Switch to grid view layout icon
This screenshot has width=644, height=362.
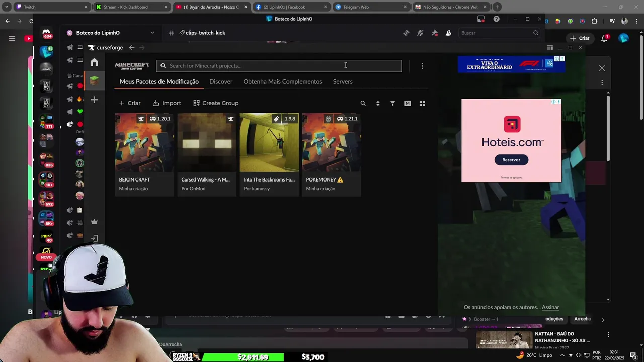click(x=422, y=103)
